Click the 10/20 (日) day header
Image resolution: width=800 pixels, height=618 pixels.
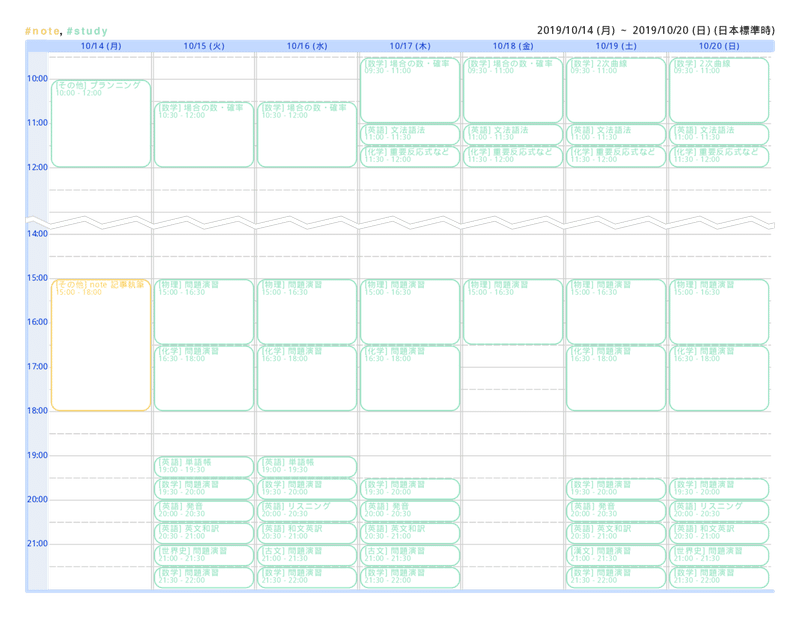719,46
